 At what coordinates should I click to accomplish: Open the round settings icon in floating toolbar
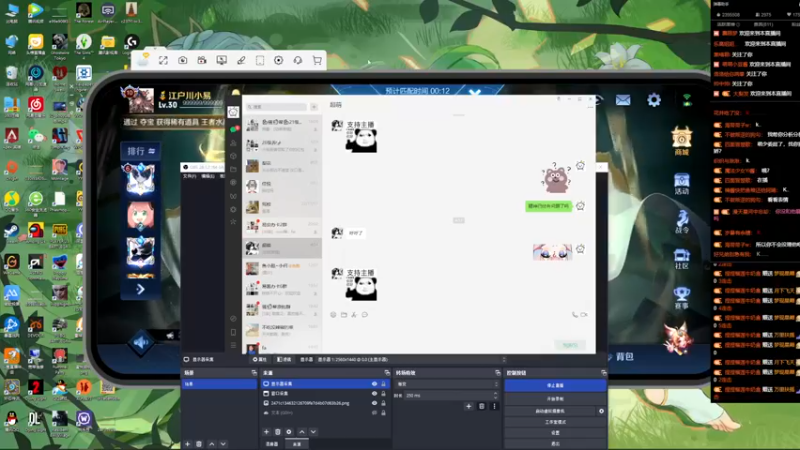click(279, 60)
